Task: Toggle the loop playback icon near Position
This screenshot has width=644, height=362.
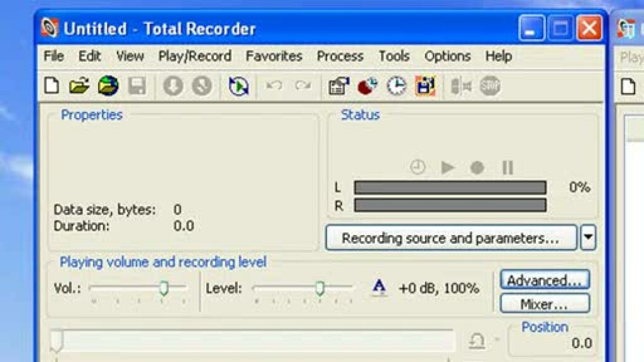Action: [x=477, y=342]
